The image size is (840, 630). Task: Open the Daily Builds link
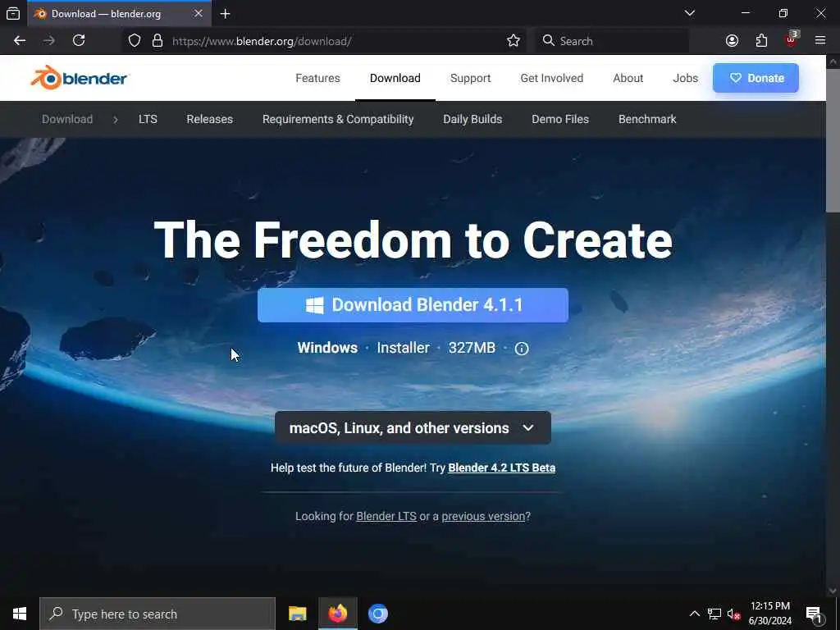(472, 119)
